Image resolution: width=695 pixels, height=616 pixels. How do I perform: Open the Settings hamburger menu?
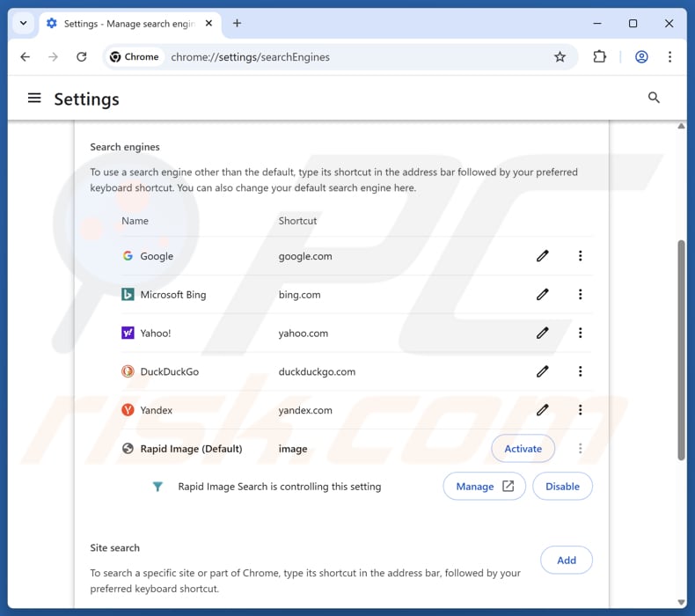34,99
